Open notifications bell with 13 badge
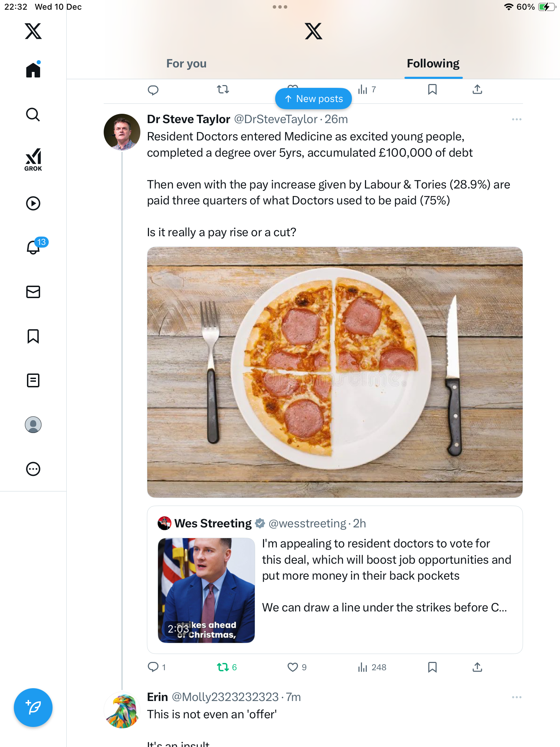 coord(34,247)
